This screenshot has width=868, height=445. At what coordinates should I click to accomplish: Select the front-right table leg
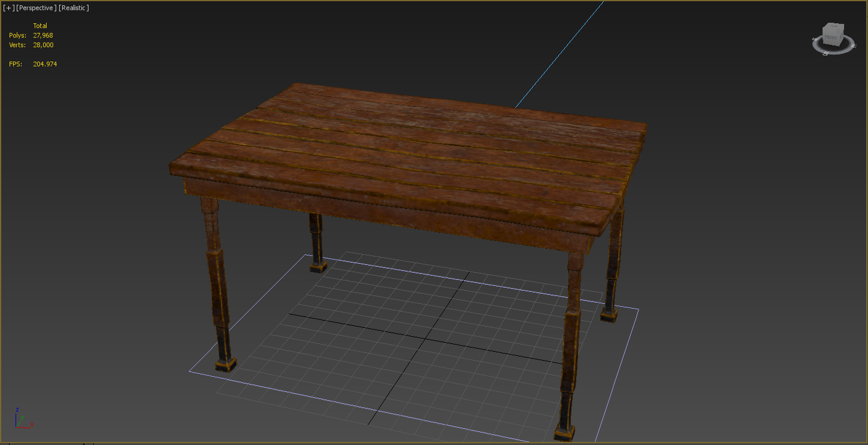(x=570, y=347)
